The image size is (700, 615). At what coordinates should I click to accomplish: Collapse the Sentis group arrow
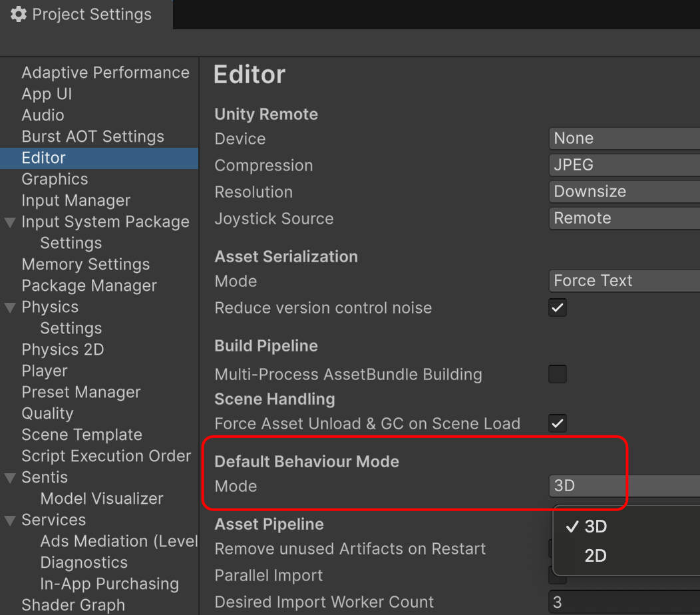[x=10, y=478]
